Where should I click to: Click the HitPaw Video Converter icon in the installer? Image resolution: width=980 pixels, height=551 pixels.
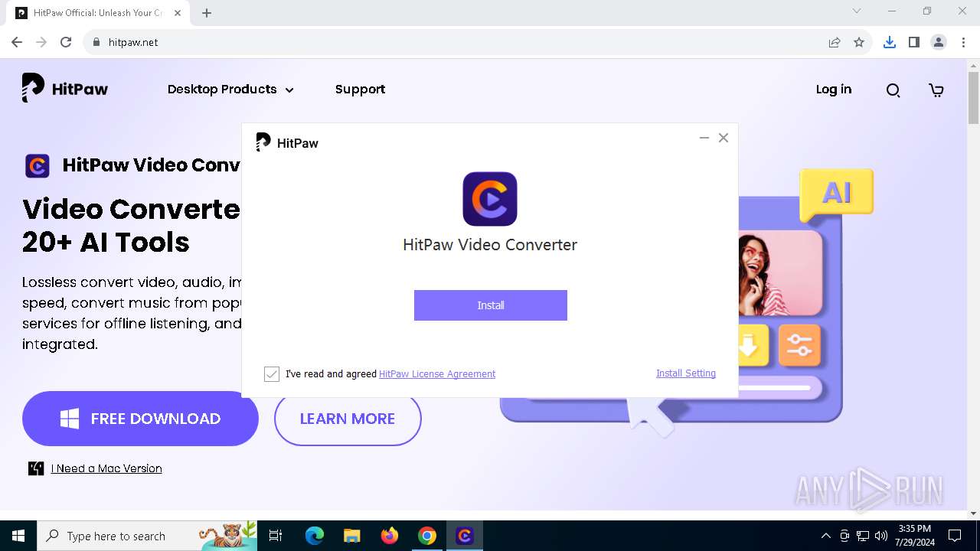coord(490,199)
